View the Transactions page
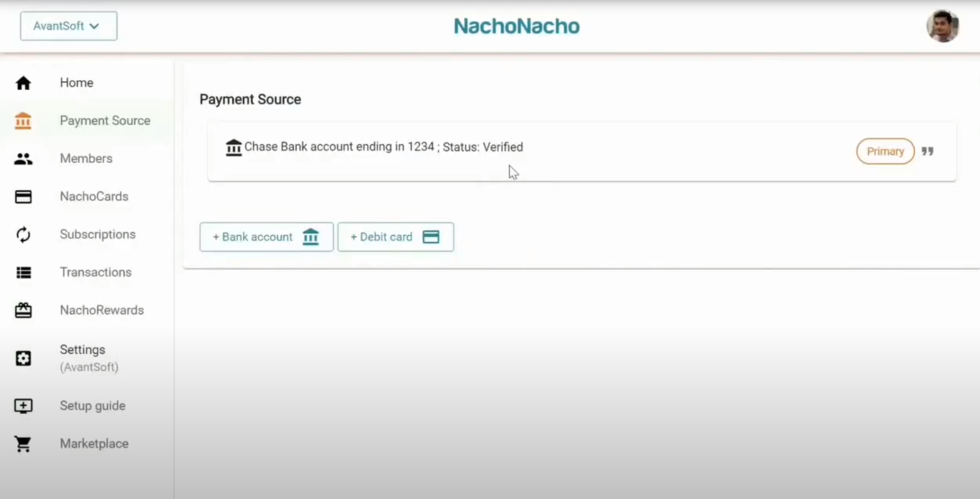Viewport: 980px width, 499px height. [96, 272]
